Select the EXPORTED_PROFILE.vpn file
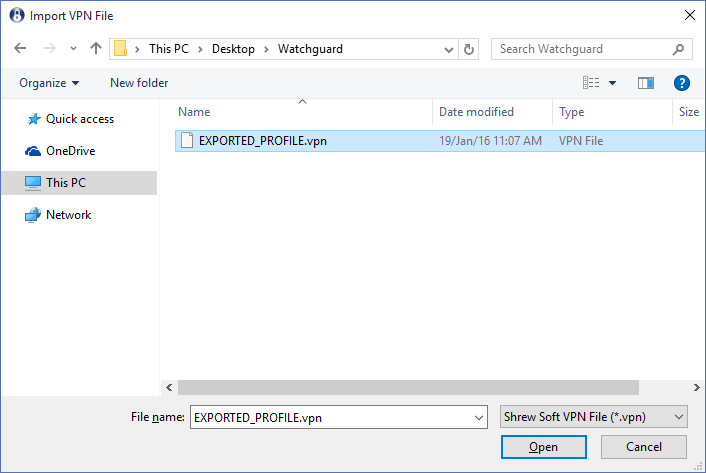This screenshot has height=473, width=706. coord(439,141)
